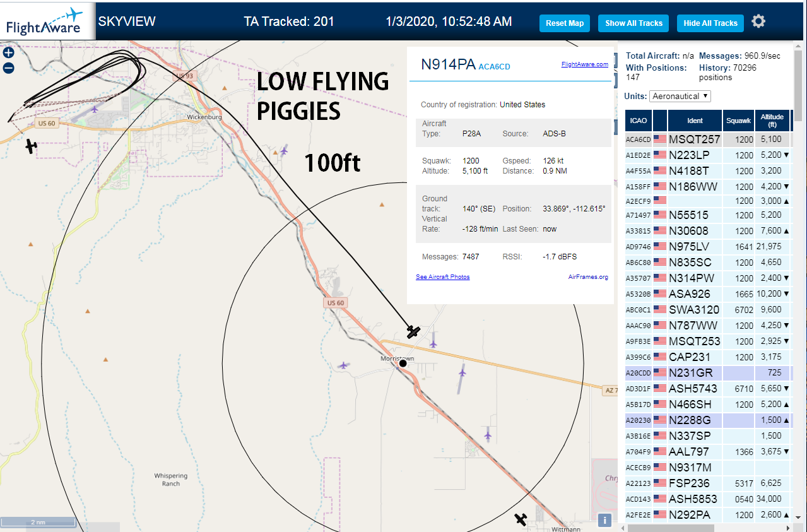This screenshot has width=807, height=532.
Task: Select the N337SP aircraft row
Action: (x=708, y=435)
